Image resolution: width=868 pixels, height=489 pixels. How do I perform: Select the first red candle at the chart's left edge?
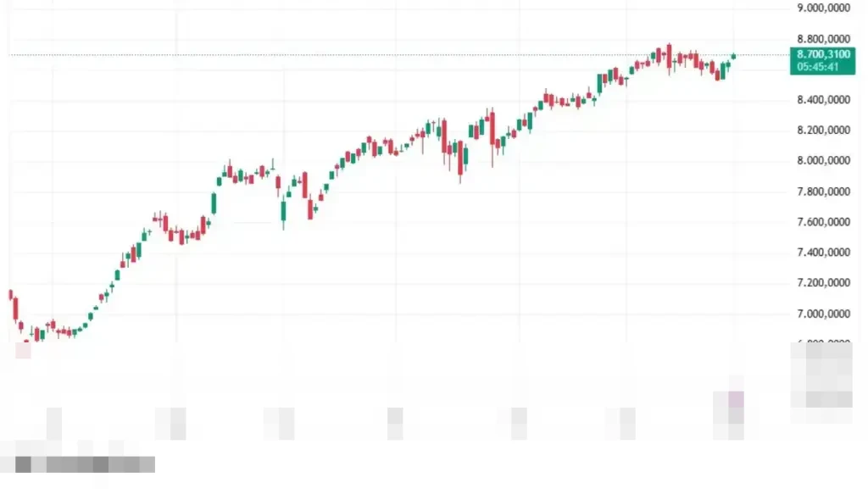click(11, 295)
